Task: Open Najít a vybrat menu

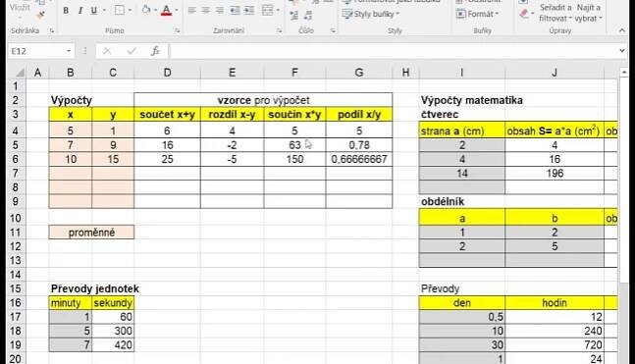Action: coord(589,13)
